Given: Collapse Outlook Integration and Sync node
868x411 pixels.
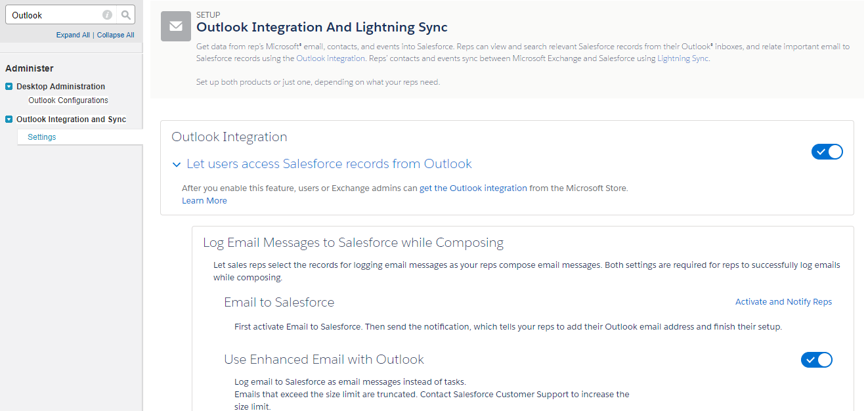Looking at the screenshot, I should pos(9,119).
